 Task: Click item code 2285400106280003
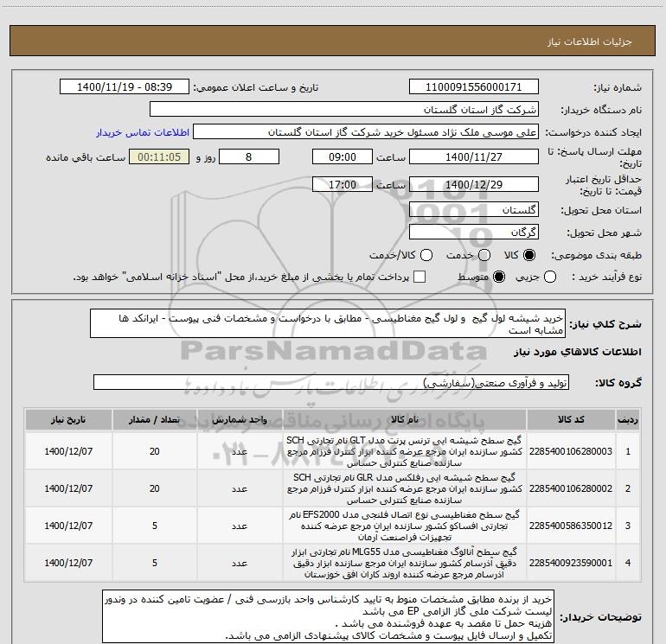pos(571,451)
